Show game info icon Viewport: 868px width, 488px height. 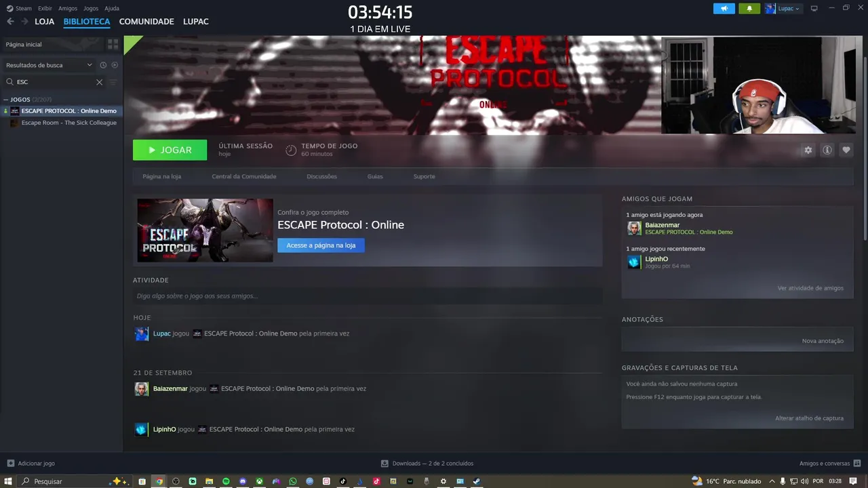point(827,150)
